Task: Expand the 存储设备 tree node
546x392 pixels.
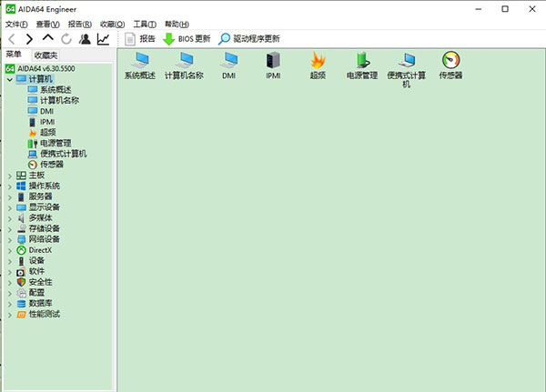Action: coord(10,229)
